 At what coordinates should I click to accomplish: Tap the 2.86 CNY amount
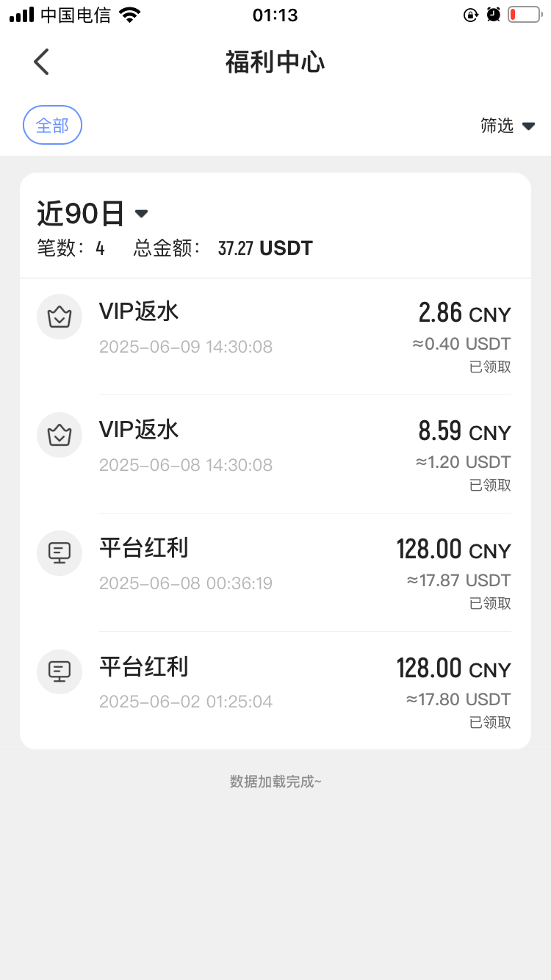click(x=464, y=314)
